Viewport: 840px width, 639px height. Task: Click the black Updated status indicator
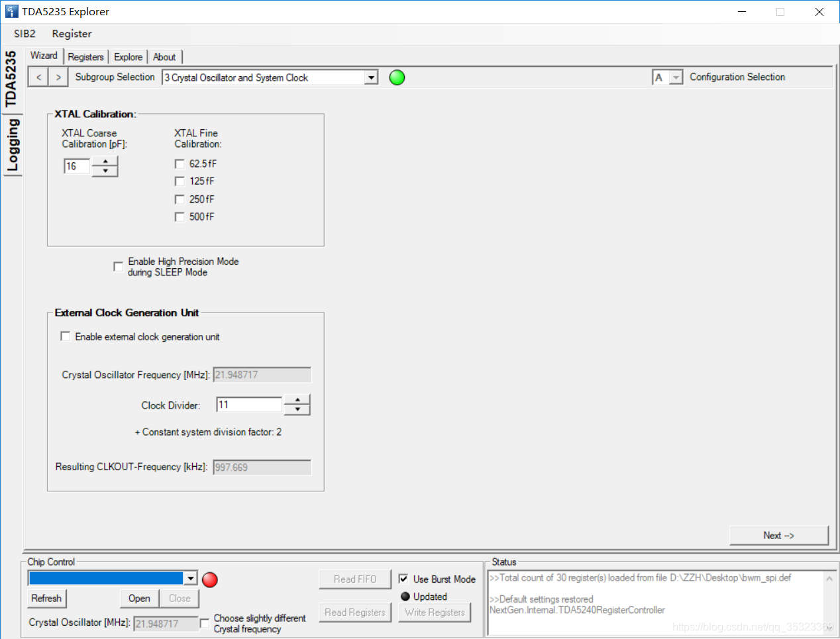coord(405,597)
